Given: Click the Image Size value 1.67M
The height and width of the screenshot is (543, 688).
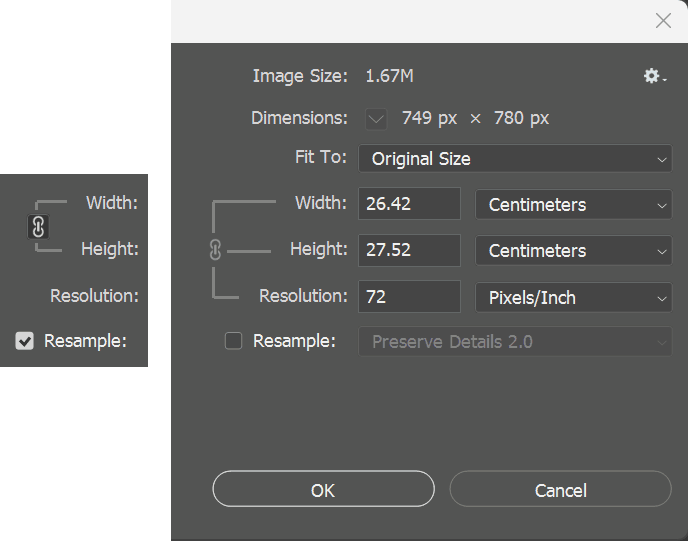Looking at the screenshot, I should (x=389, y=76).
